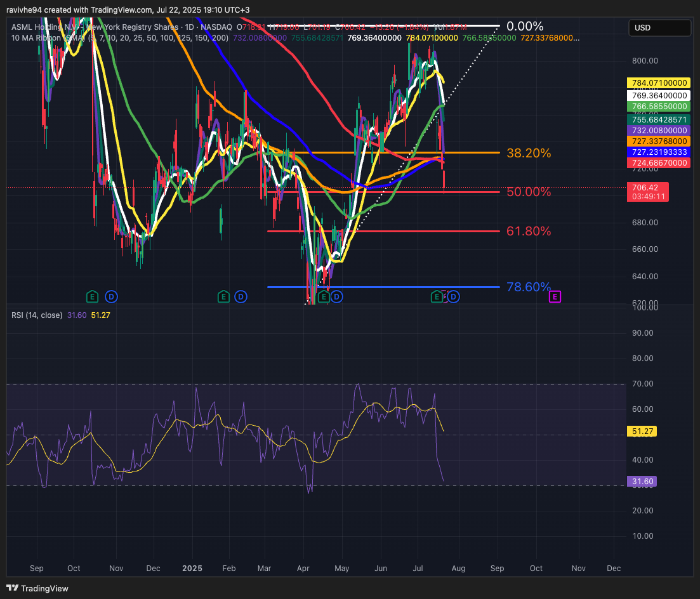The image size is (700, 599).
Task: Click the 38.20% Fibonacci level label
Action: (529, 153)
